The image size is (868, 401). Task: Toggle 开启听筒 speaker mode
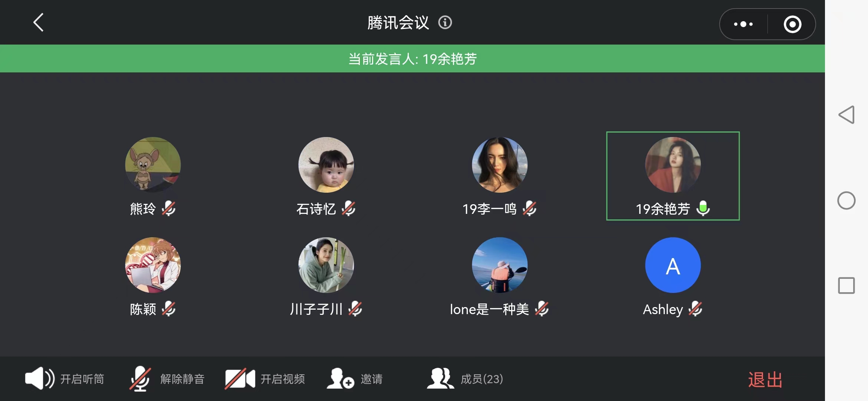(65, 379)
